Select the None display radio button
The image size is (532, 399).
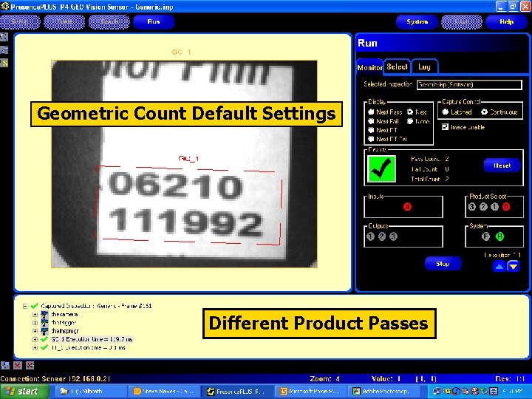point(410,121)
